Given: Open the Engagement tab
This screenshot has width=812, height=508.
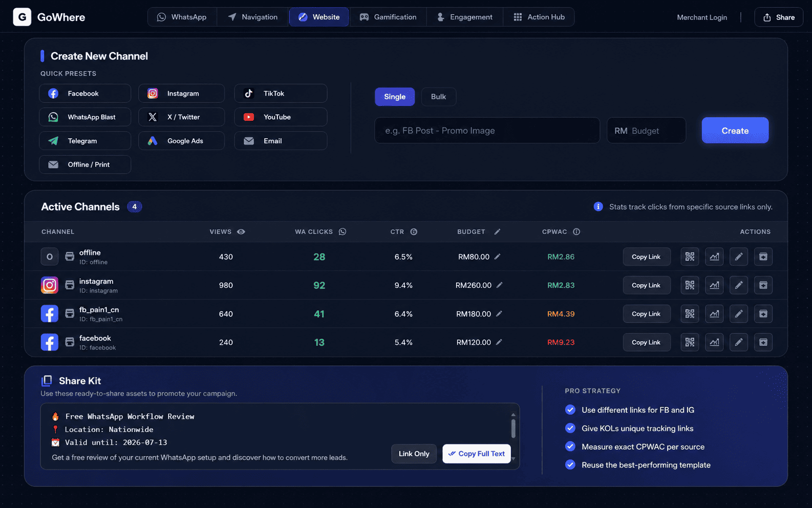Looking at the screenshot, I should (465, 17).
